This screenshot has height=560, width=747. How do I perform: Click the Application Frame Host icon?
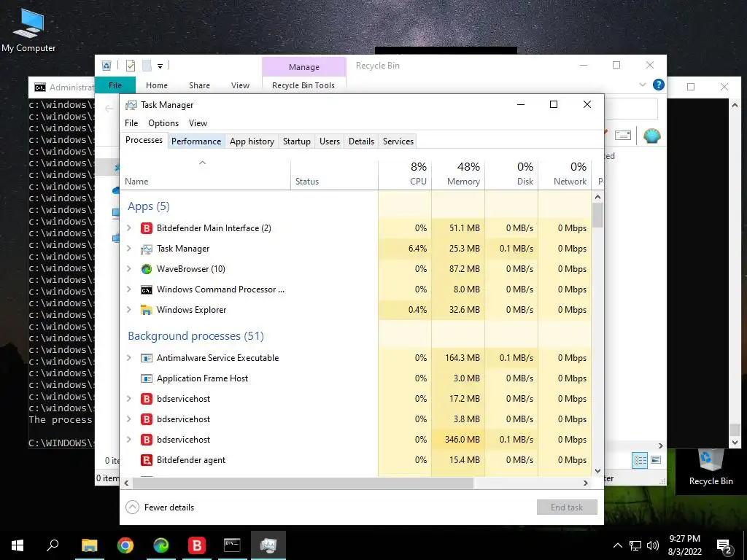coord(146,378)
